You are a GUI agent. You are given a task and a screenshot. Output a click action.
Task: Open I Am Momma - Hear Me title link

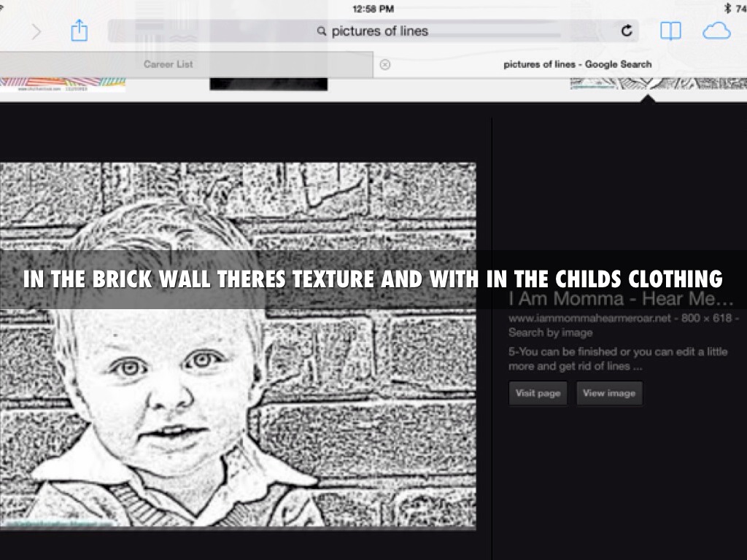click(x=621, y=299)
